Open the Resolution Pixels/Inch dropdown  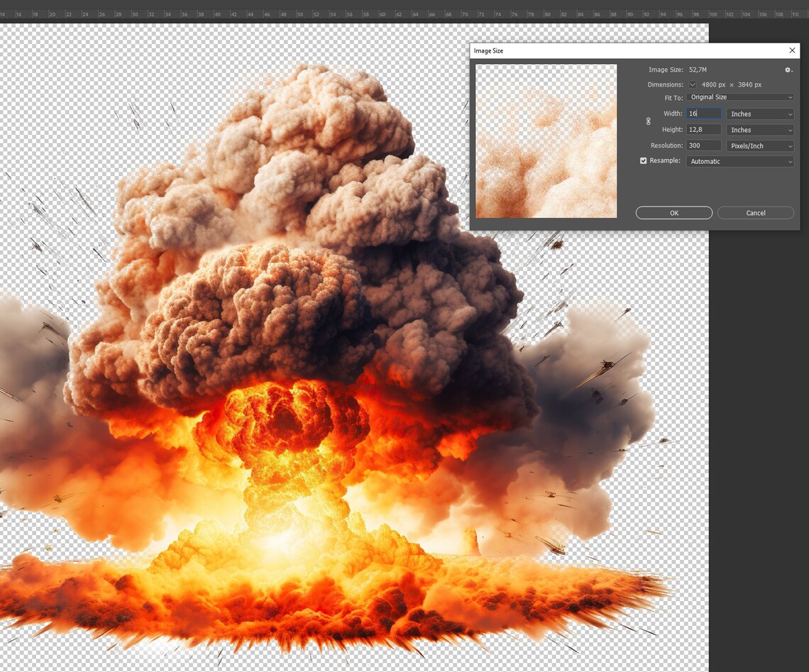coord(759,145)
